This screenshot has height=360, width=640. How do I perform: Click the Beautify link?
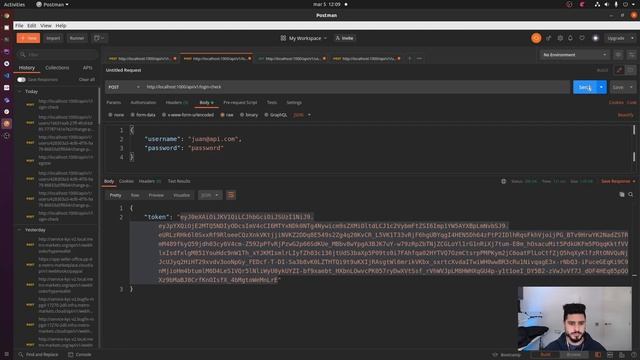tap(625, 116)
